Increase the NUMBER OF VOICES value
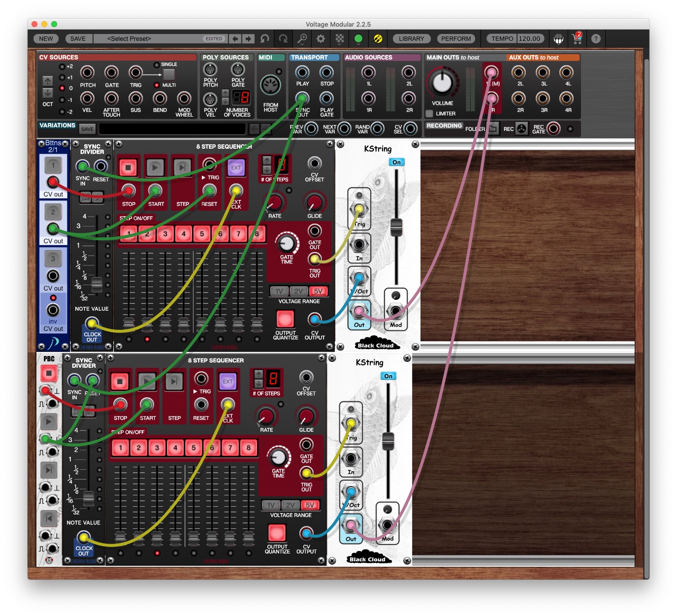 226,92
